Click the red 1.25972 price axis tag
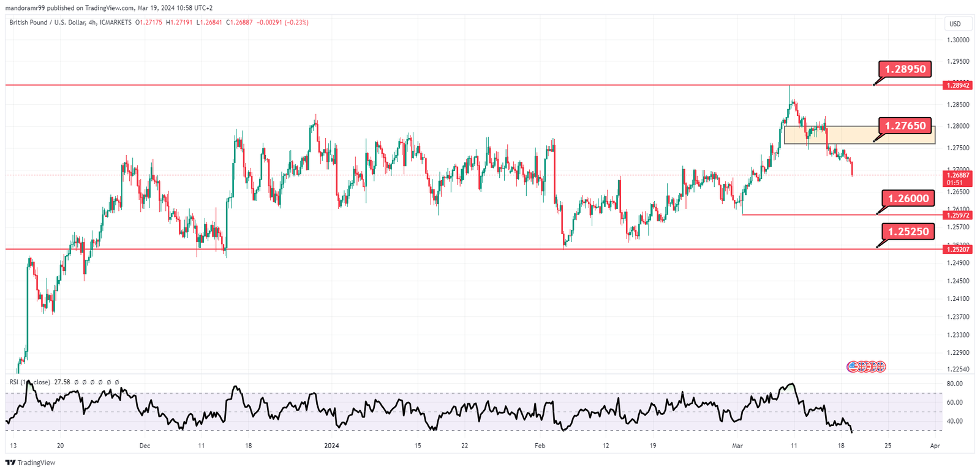This screenshot has height=472, width=980. point(958,215)
